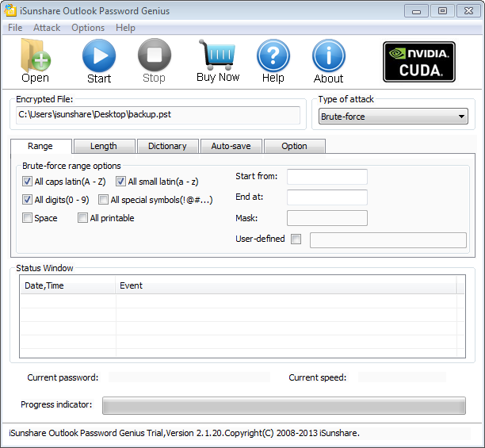
Task: Click the End at input field
Action: click(x=327, y=197)
